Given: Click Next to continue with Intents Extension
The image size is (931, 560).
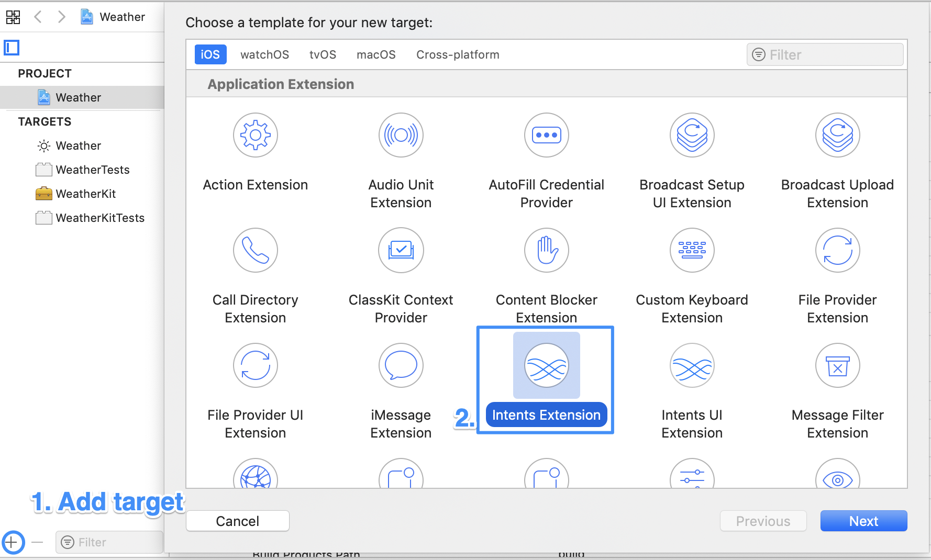Looking at the screenshot, I should (x=863, y=521).
